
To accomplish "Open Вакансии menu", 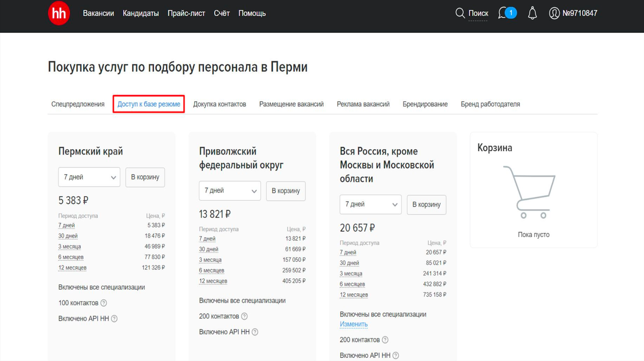I will pyautogui.click(x=98, y=13).
